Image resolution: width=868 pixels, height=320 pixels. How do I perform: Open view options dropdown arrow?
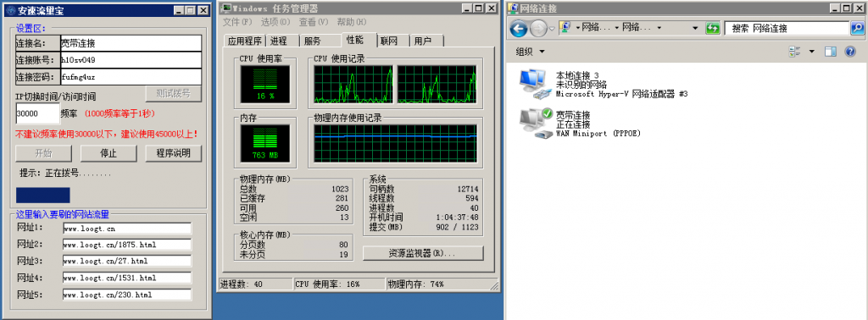coord(811,52)
